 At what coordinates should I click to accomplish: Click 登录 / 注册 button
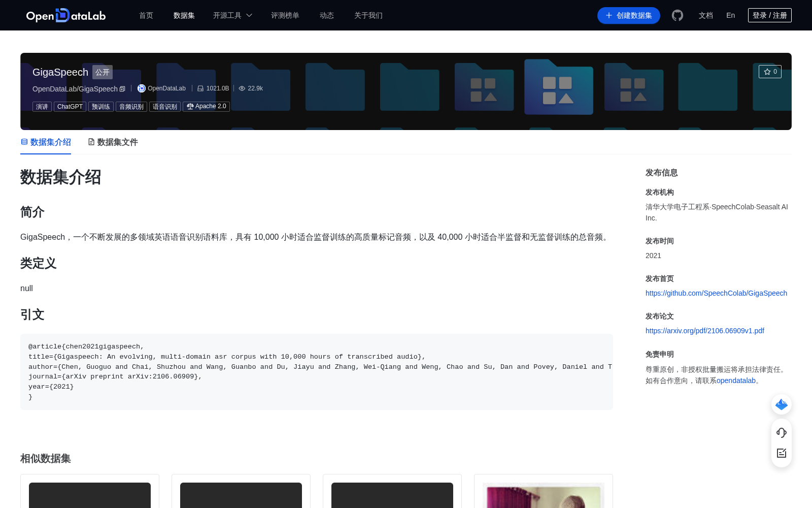click(770, 15)
